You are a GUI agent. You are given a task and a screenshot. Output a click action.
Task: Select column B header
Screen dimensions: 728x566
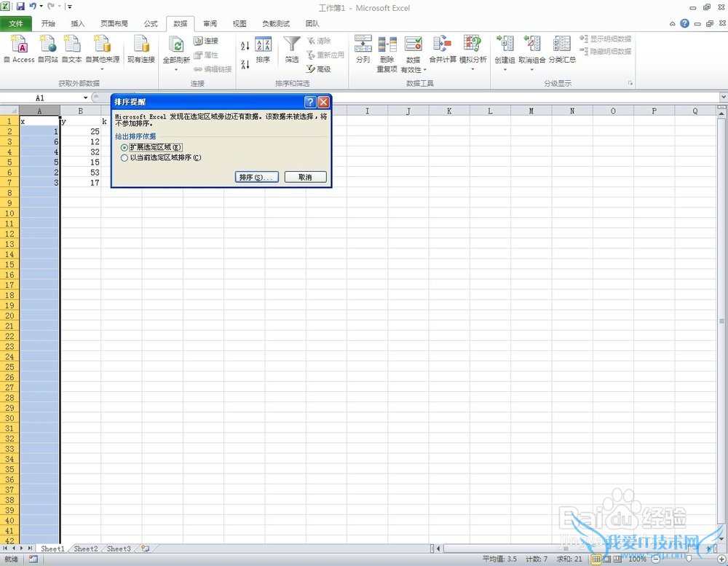click(x=80, y=111)
